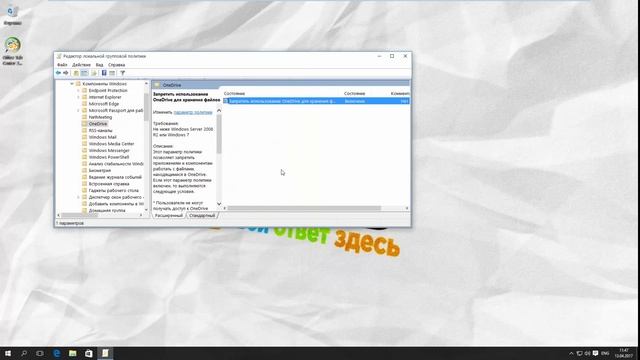Open the Файл menu

coord(62,65)
